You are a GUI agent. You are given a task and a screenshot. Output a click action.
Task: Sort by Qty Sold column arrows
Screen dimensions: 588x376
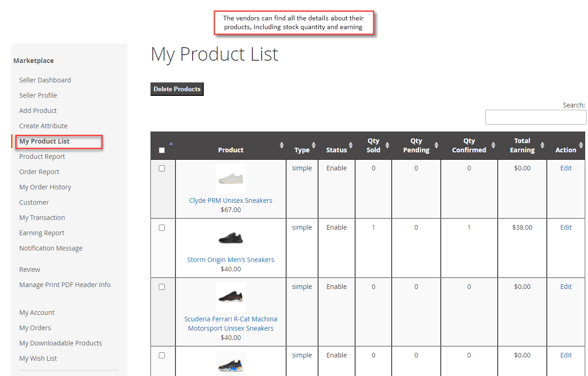pos(387,145)
